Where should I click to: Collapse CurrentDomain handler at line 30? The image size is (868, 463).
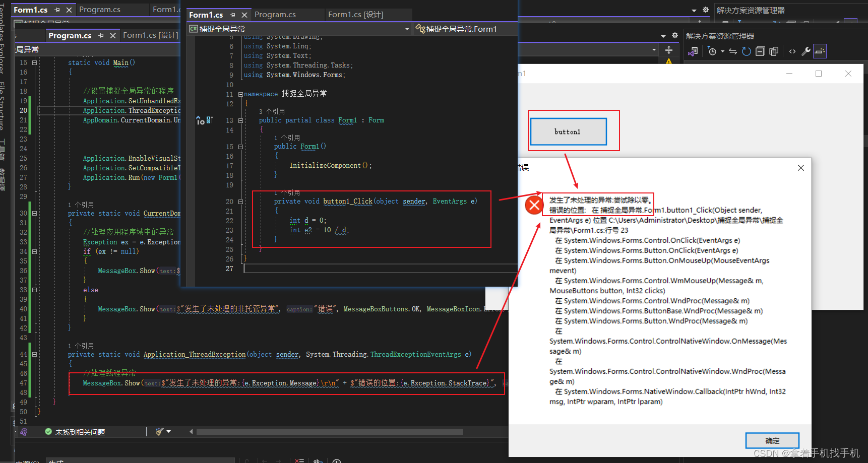pos(34,214)
